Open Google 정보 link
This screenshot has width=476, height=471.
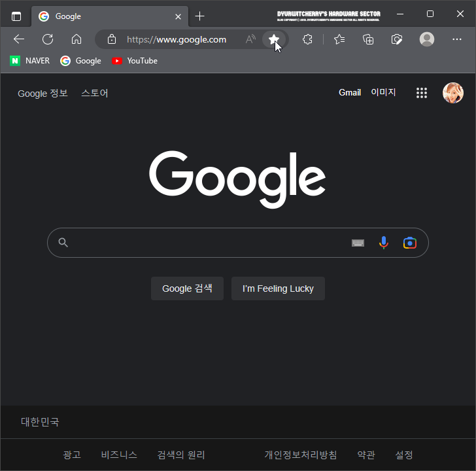(42, 93)
